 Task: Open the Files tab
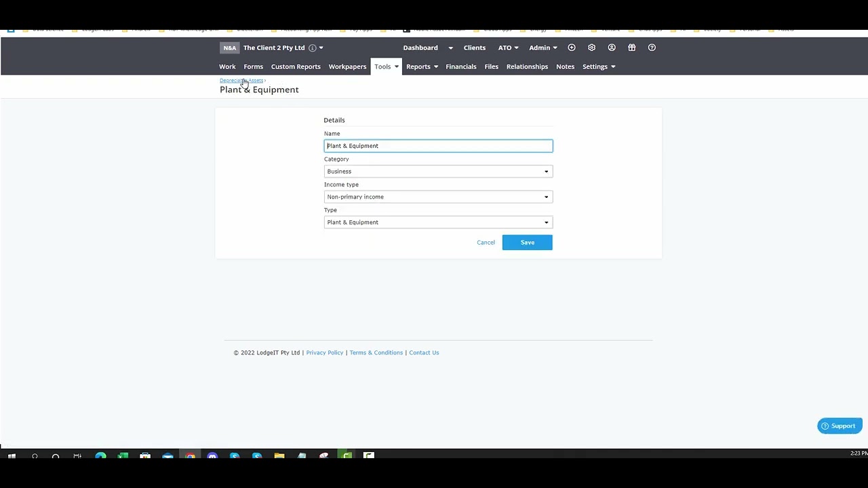(x=492, y=66)
